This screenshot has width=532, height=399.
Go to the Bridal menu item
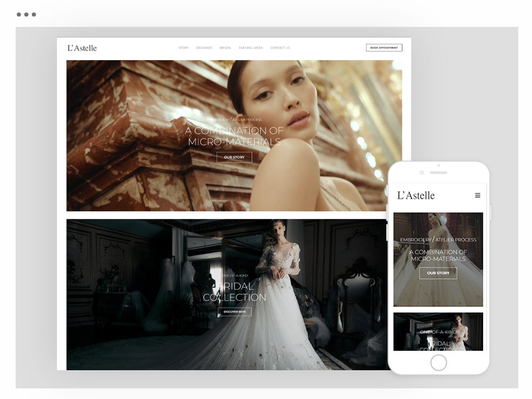pyautogui.click(x=225, y=48)
